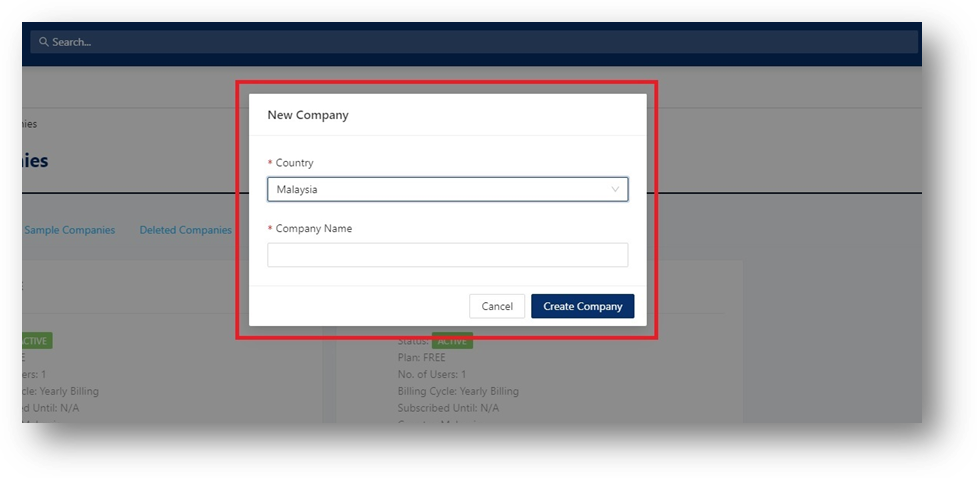This screenshot has width=977, height=478.
Task: Open the Country dropdown showing Malaysia
Action: click(x=447, y=189)
